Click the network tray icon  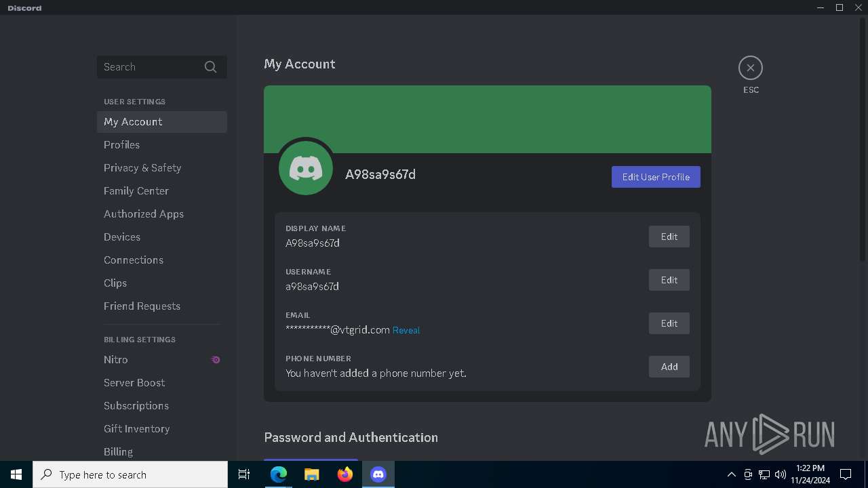tap(764, 474)
